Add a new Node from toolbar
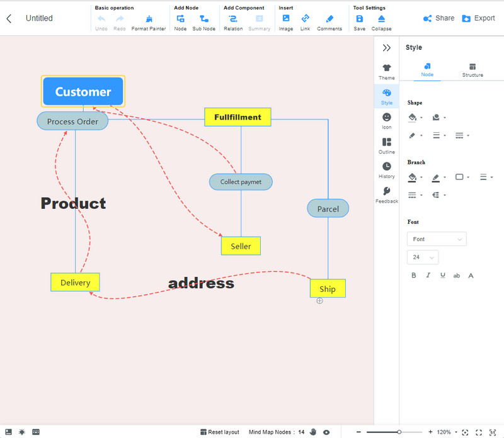 coord(180,23)
